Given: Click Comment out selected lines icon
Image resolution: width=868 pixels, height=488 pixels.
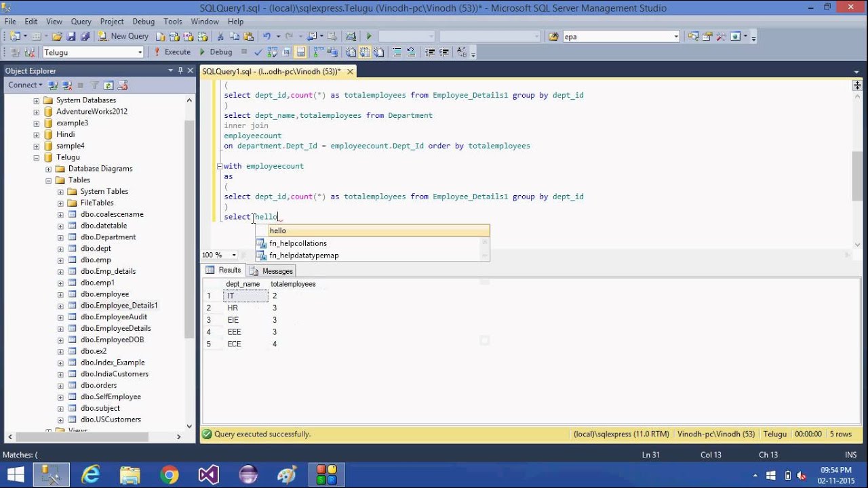Looking at the screenshot, I should 397,52.
